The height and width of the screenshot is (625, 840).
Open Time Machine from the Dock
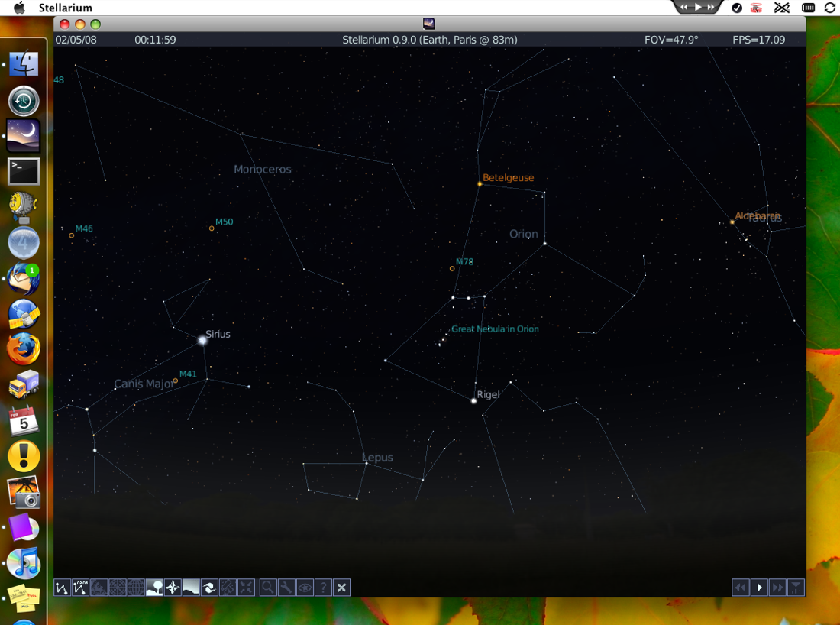[24, 100]
